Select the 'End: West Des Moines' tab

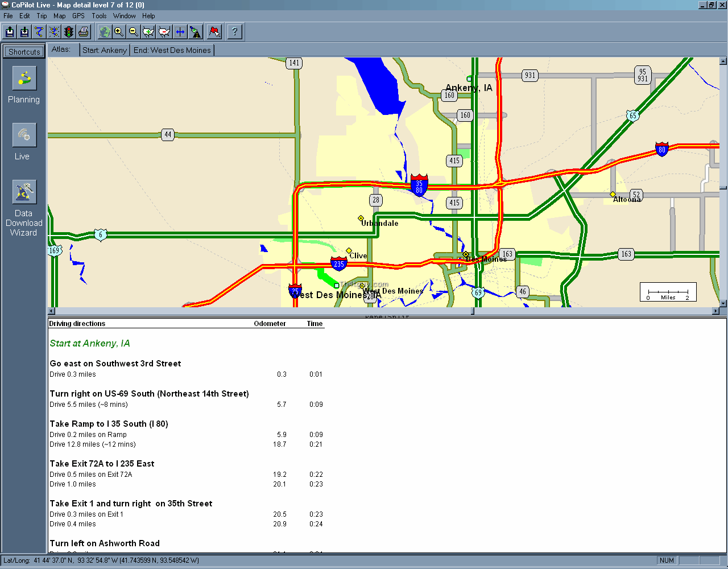(172, 50)
